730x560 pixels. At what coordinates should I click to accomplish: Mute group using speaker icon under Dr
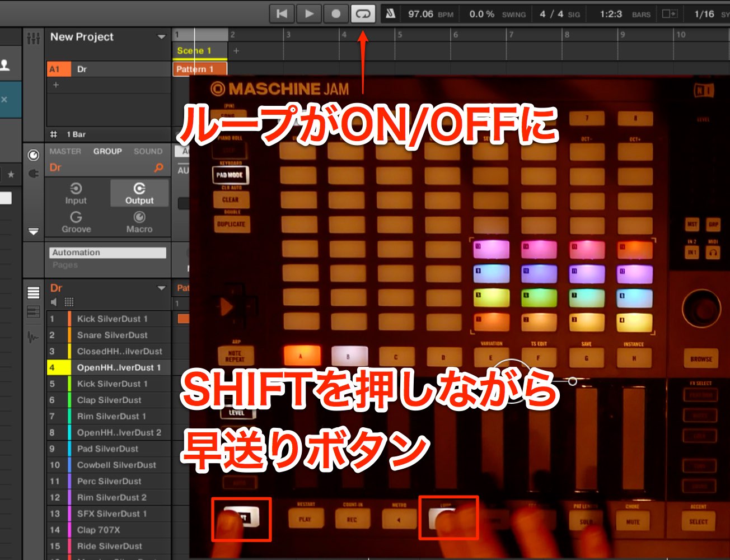tap(54, 302)
